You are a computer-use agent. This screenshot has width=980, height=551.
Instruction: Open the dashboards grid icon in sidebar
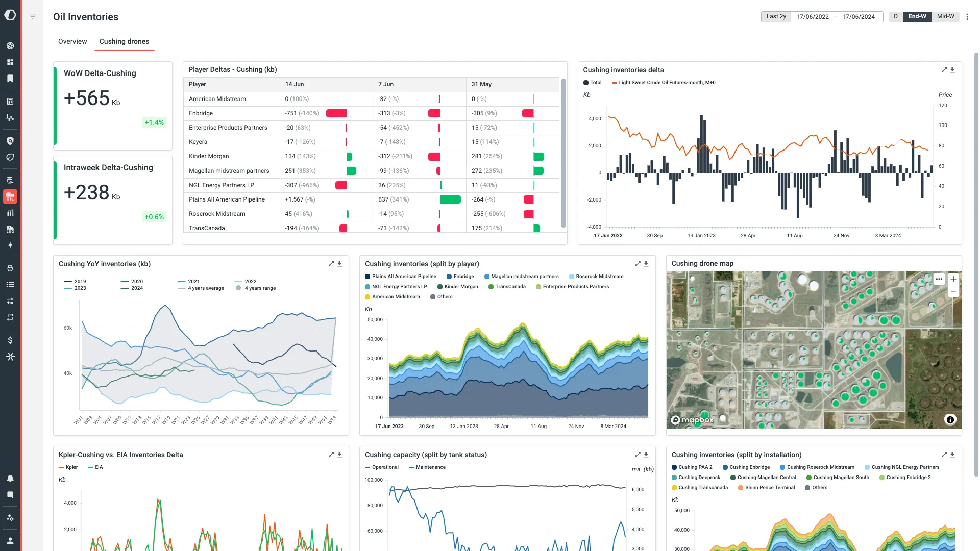click(x=10, y=62)
